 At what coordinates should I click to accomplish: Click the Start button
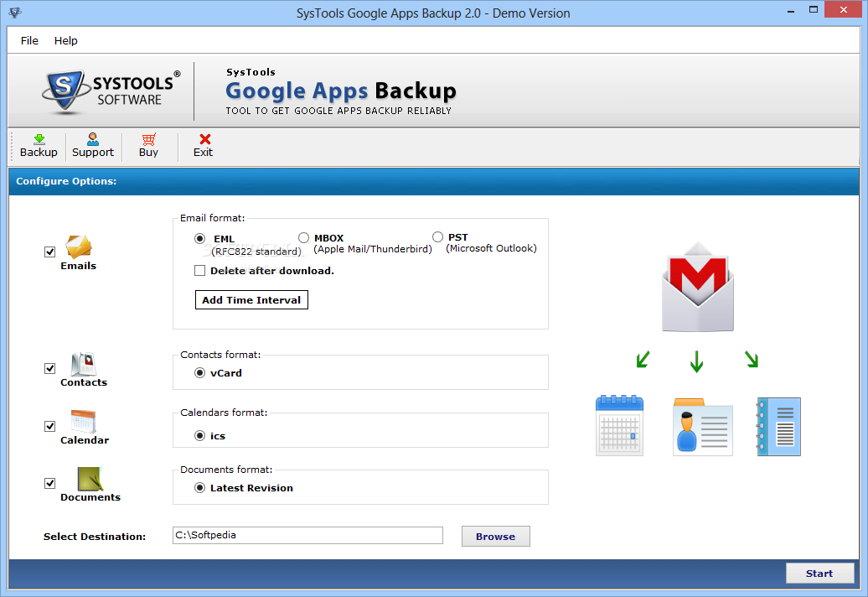tap(819, 574)
